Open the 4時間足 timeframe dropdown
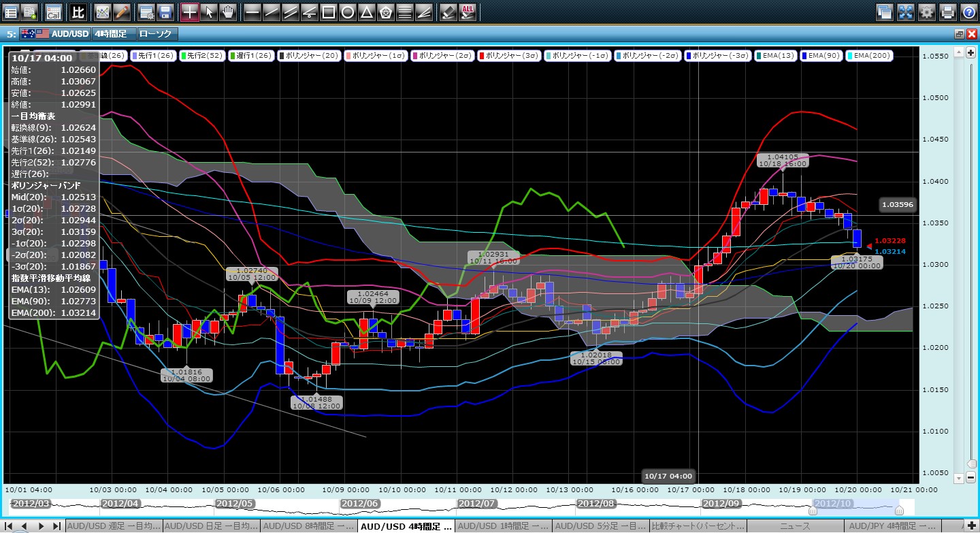 [x=113, y=33]
